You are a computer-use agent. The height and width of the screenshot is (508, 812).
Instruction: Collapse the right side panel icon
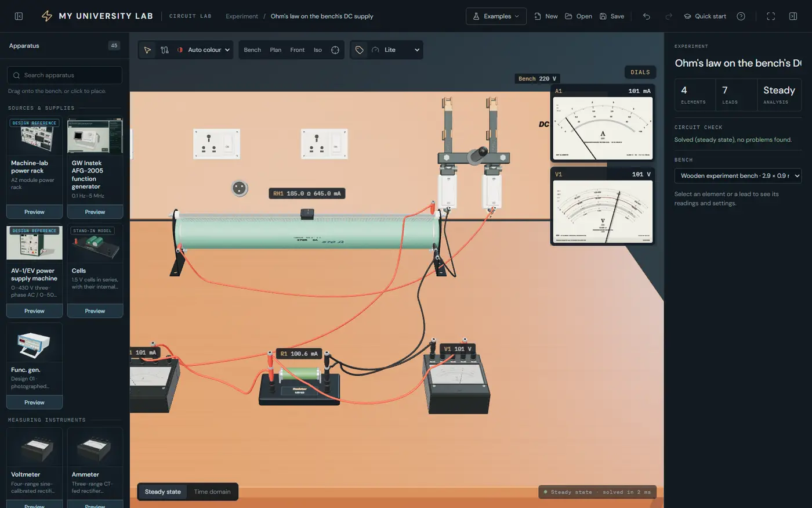pyautogui.click(x=793, y=16)
